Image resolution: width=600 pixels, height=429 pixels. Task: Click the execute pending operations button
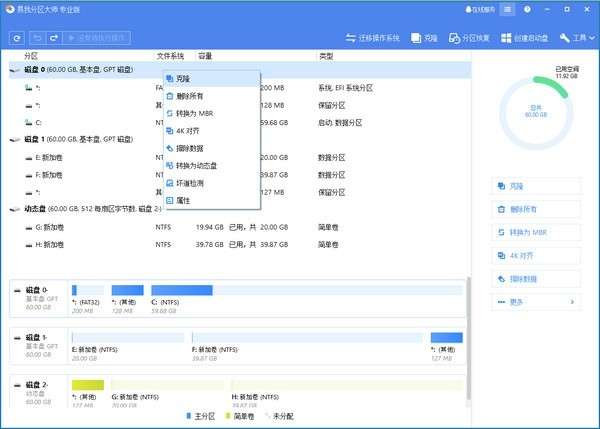click(x=96, y=38)
